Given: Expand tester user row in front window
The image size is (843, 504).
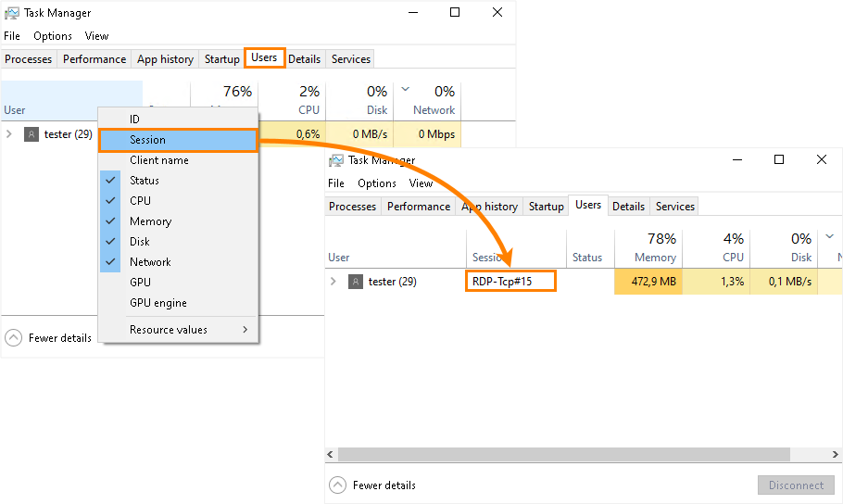Looking at the screenshot, I should click(x=333, y=282).
